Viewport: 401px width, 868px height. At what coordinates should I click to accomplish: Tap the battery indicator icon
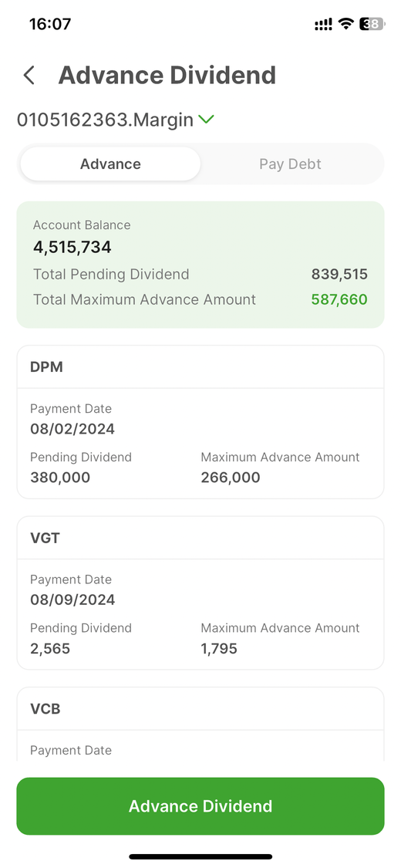(x=372, y=24)
